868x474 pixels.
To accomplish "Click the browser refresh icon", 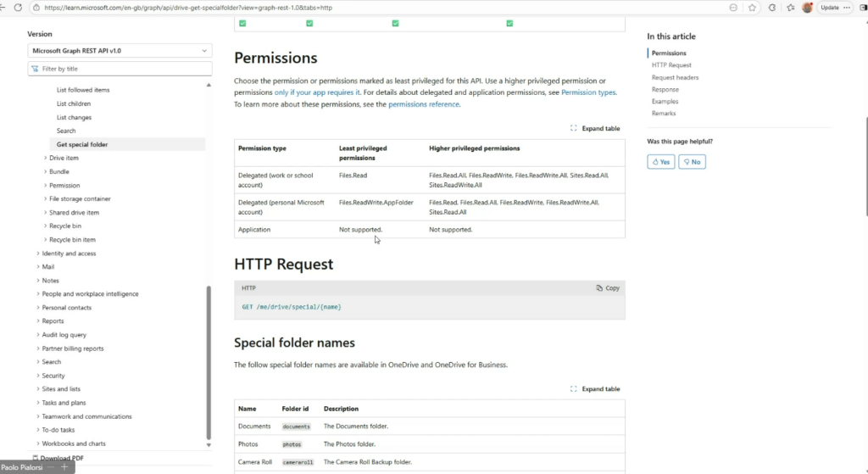I will [x=19, y=8].
